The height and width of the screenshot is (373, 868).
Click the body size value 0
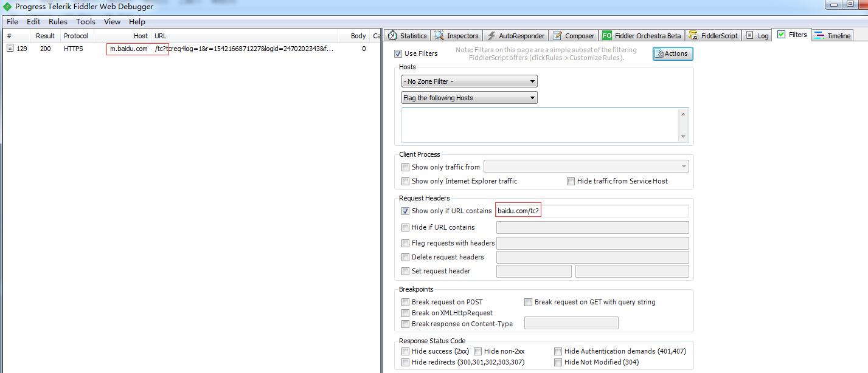[x=364, y=49]
